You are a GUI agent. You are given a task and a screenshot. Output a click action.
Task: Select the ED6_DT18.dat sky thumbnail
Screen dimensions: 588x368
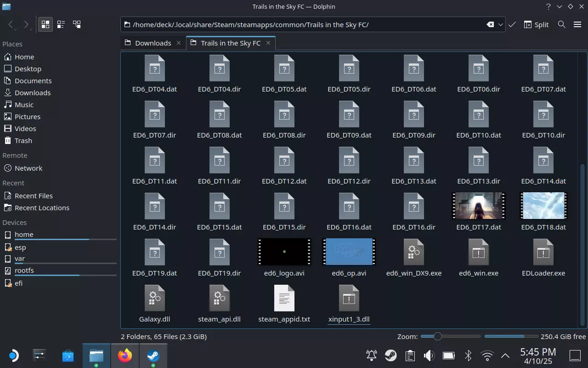coord(543,206)
